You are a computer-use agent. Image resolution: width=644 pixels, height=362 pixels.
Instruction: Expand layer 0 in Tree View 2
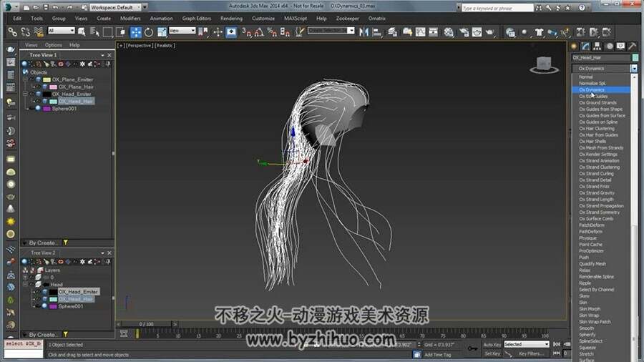[26, 278]
